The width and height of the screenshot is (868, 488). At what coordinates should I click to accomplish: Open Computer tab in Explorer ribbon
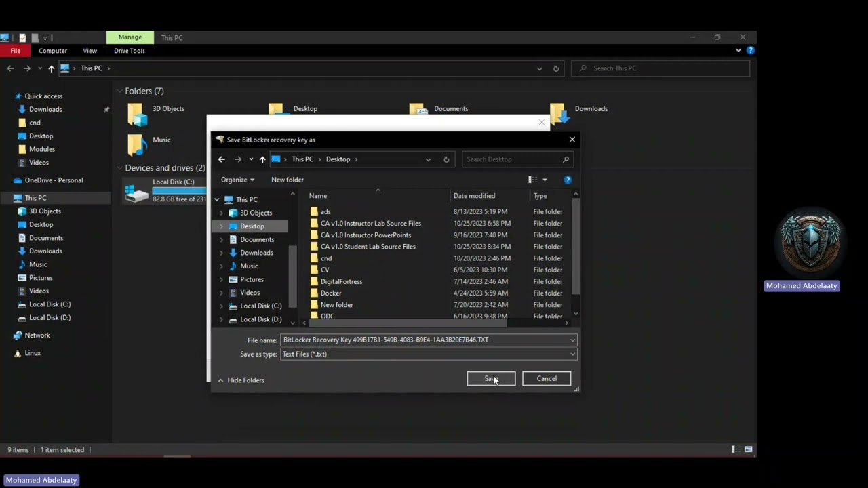[x=53, y=51]
